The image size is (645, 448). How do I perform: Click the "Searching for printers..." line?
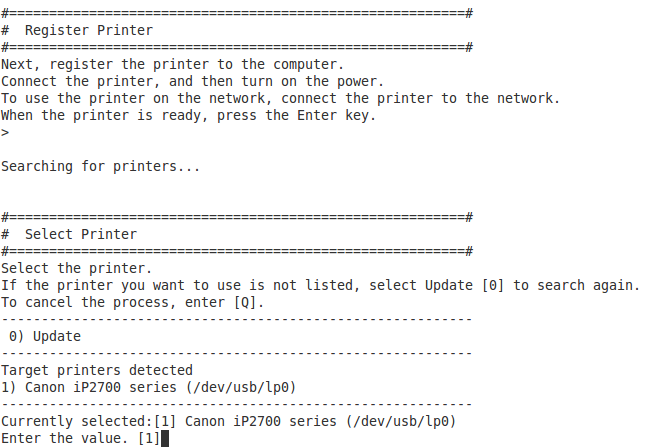pyautogui.click(x=100, y=167)
